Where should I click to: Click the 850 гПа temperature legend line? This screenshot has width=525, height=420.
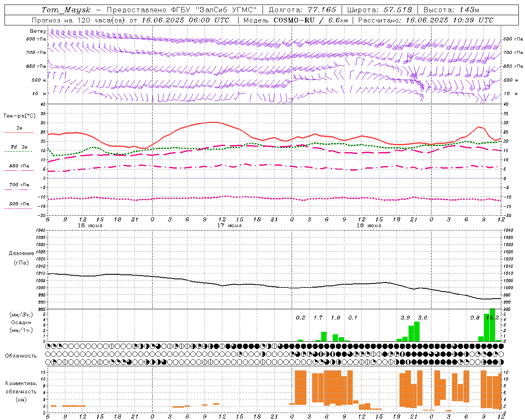tap(19, 170)
